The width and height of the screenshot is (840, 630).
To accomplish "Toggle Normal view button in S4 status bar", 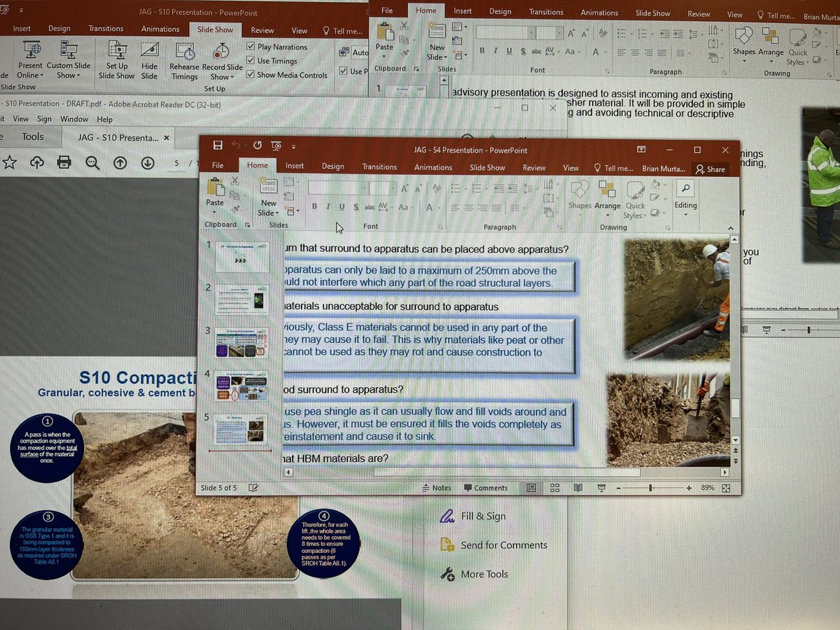I will [531, 488].
